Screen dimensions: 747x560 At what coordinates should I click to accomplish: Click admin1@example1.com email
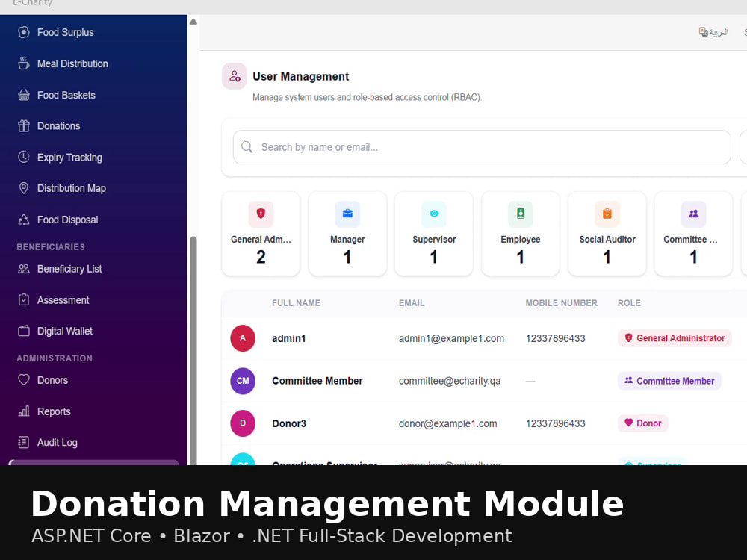pos(452,338)
